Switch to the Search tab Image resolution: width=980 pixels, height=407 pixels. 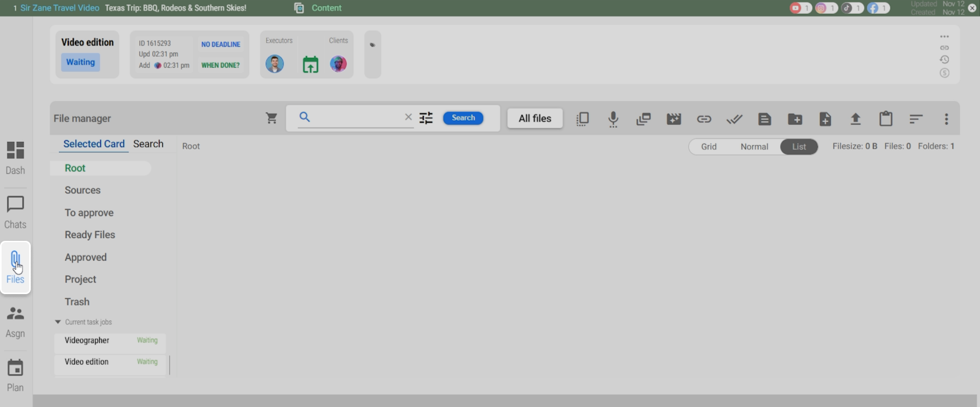click(x=148, y=144)
